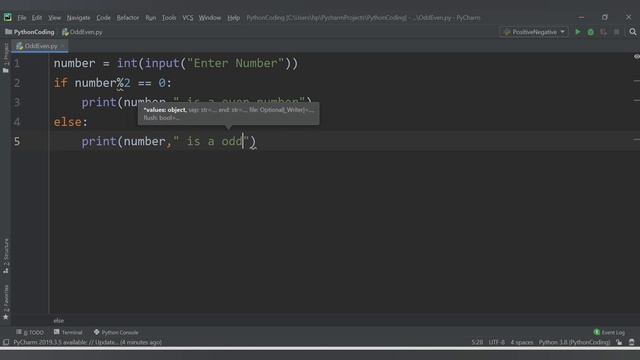Click the " is a odd" string on line 5
Image resolution: width=640 pixels, height=360 pixels.
[211, 142]
